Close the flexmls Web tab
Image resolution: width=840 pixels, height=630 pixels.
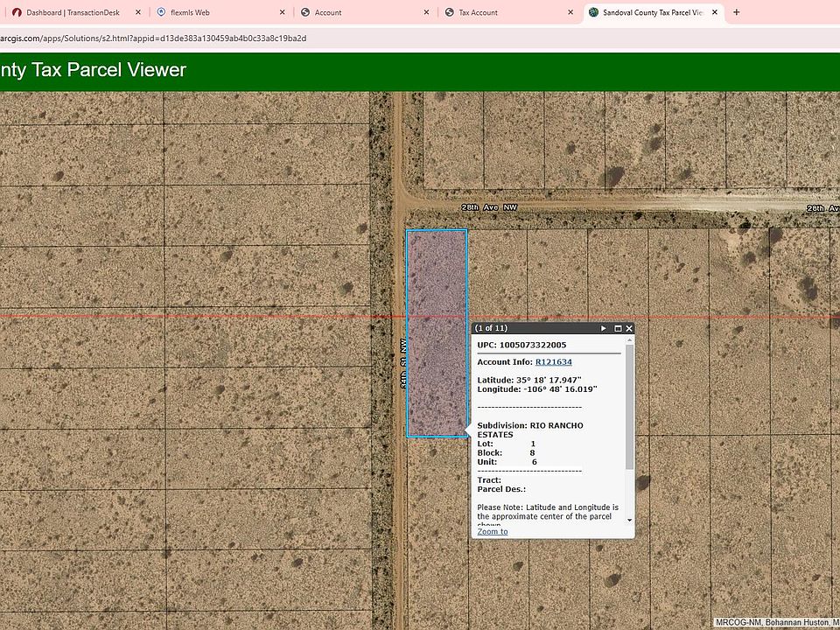tap(282, 12)
